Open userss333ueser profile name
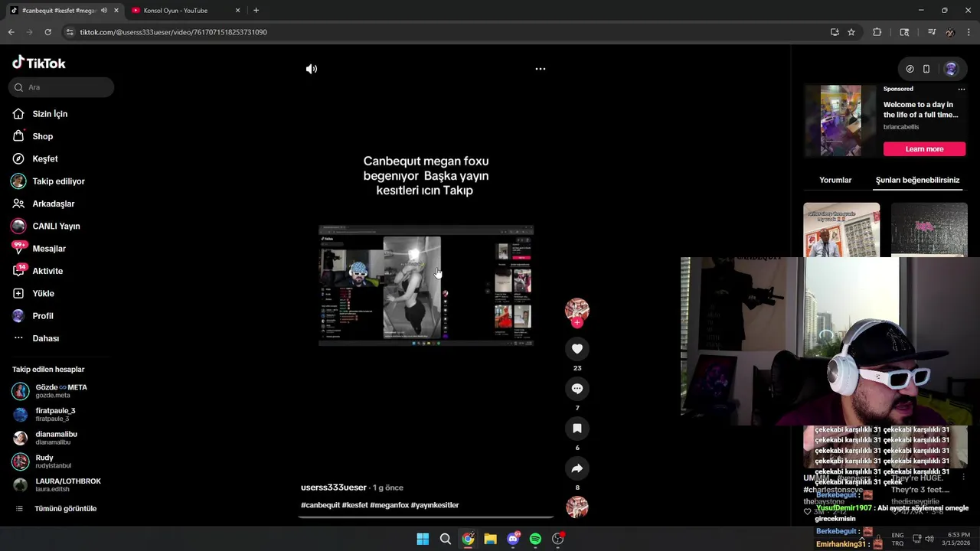This screenshot has width=980, height=551. point(334,487)
